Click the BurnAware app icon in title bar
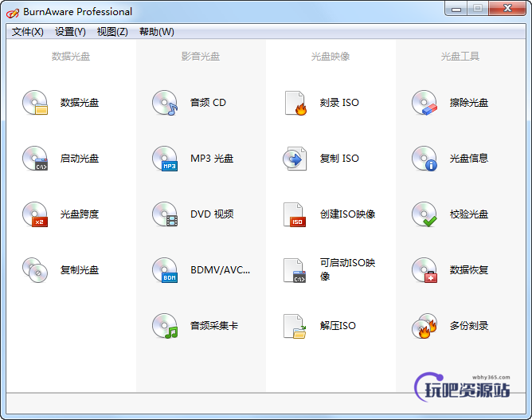Screen dimensions: 532x420 click(x=13, y=13)
